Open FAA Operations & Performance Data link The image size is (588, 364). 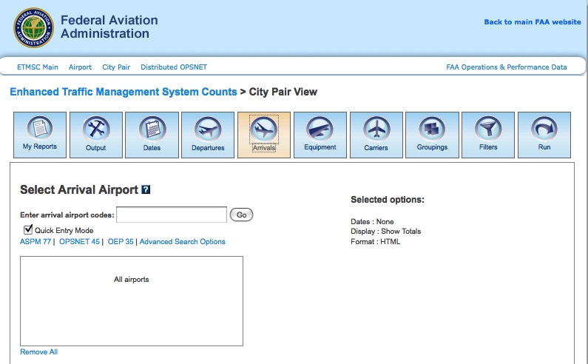click(507, 67)
